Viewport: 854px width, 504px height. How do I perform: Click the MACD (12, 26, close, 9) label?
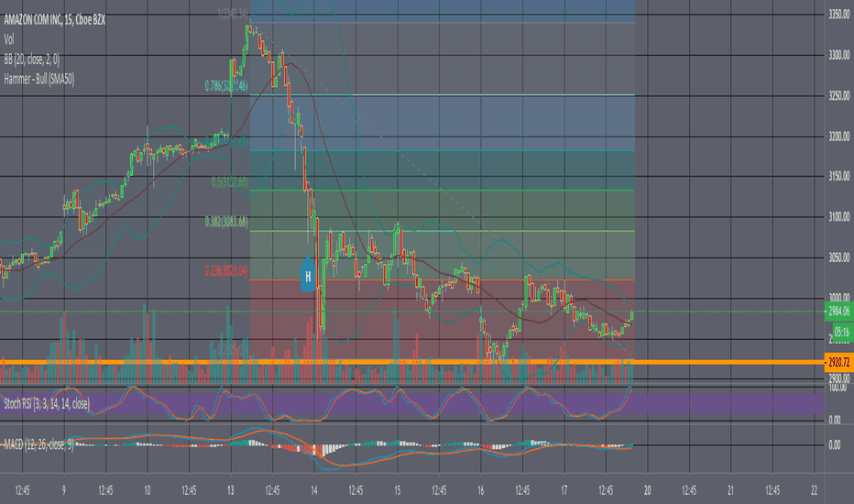click(38, 444)
